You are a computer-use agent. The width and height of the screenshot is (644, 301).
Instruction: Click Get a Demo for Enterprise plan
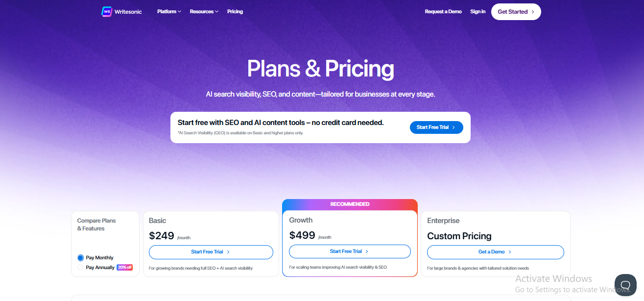coord(495,252)
